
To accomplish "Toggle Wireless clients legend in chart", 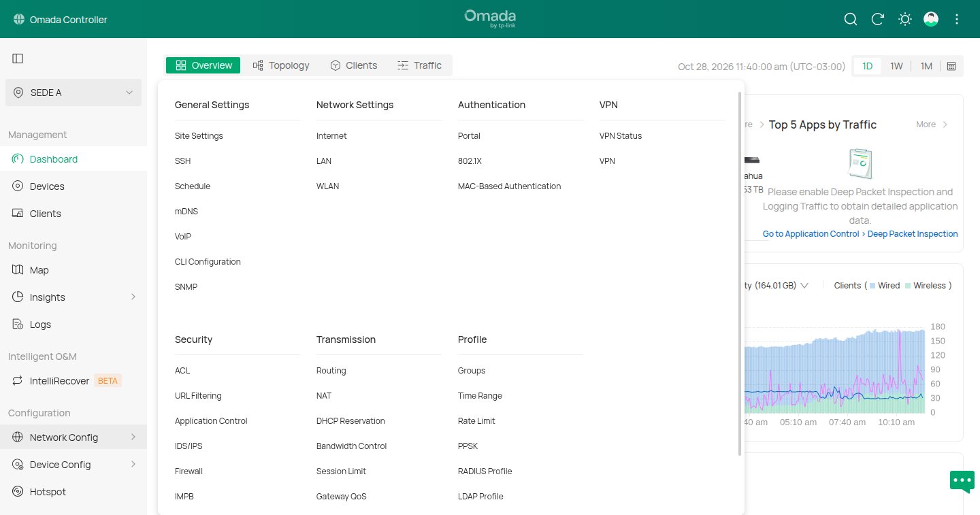I will pyautogui.click(x=926, y=286).
